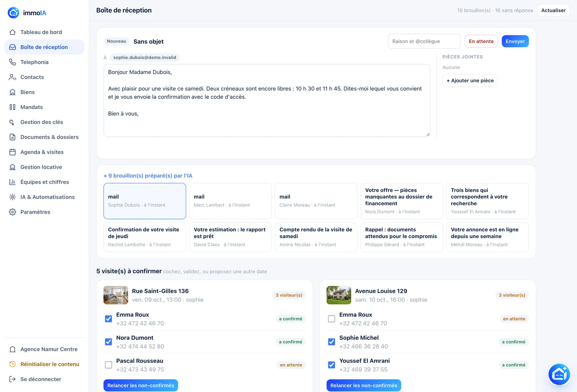
Task: Open draft 'Compte rendu de la visite de samedi'
Action: coord(316,237)
